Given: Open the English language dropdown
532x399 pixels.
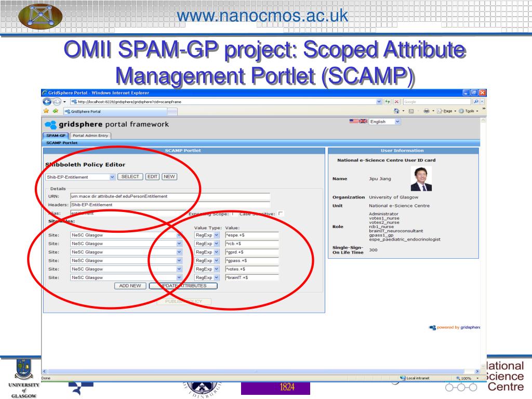Looking at the screenshot, I should coord(397,122).
